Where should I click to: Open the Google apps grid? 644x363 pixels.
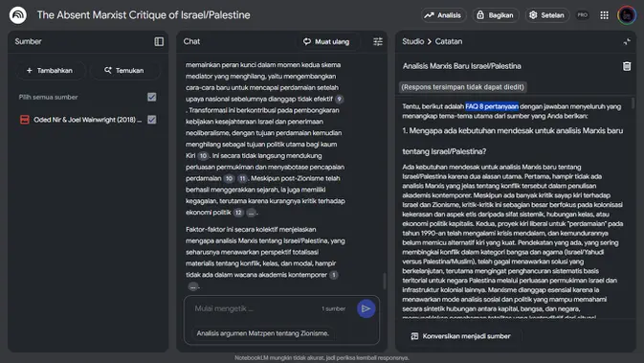[604, 15]
